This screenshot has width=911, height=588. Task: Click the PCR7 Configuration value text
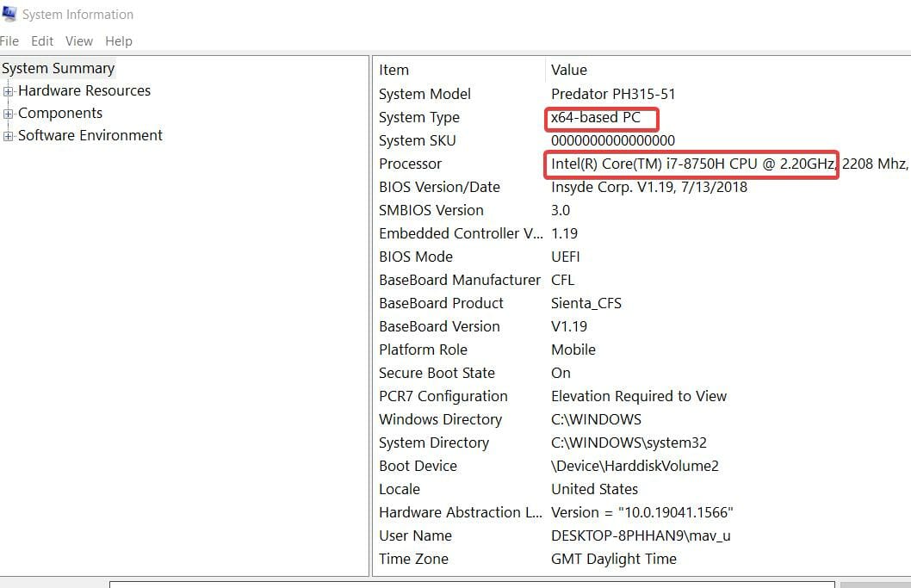(640, 396)
